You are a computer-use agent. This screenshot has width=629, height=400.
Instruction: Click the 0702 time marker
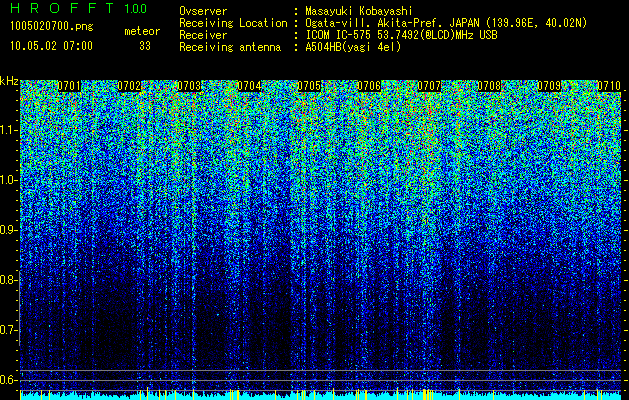[x=129, y=86]
